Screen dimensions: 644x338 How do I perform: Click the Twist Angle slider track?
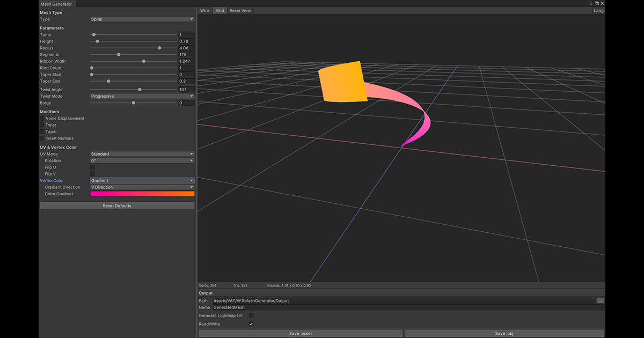click(133, 90)
